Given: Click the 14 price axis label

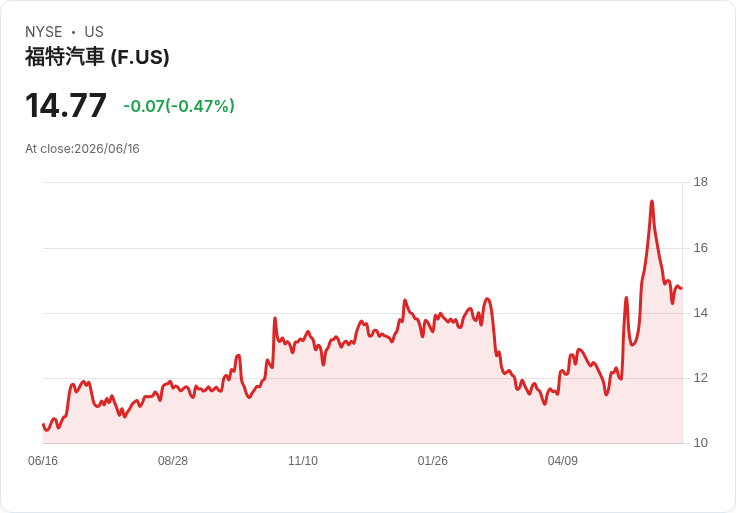Looking at the screenshot, I should pyautogui.click(x=700, y=313).
